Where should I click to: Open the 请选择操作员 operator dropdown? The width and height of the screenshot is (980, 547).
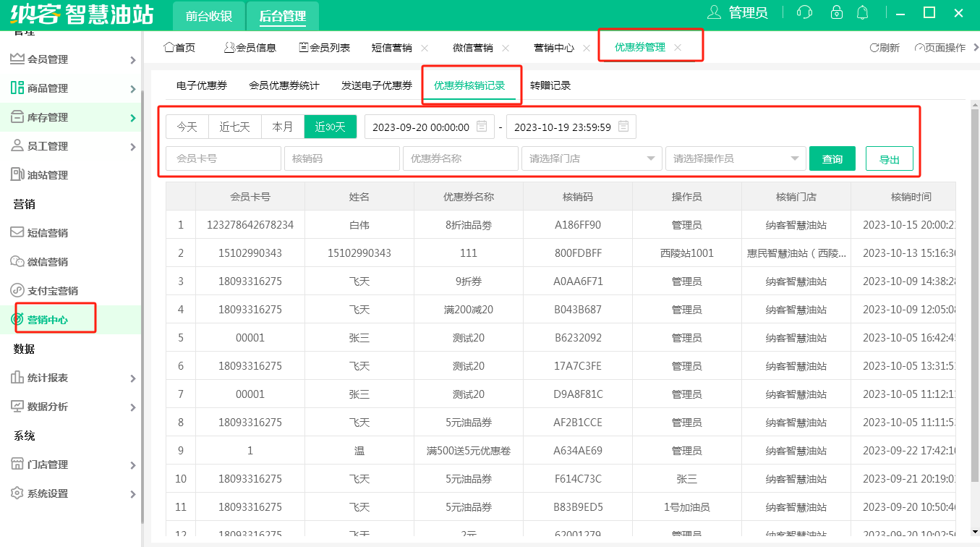click(735, 158)
